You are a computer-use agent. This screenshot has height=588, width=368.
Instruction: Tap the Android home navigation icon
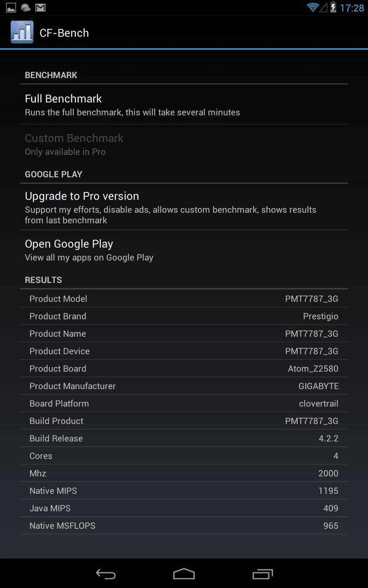[x=184, y=574]
